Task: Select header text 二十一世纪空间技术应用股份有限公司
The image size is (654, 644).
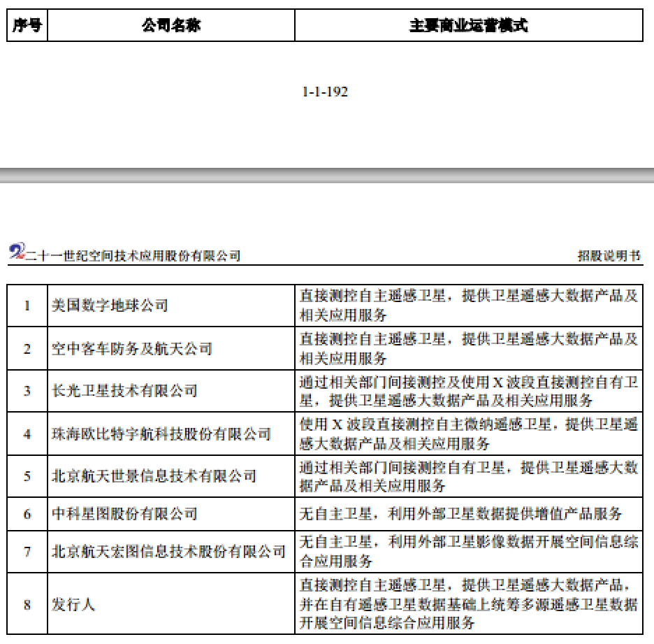Action: click(x=133, y=255)
